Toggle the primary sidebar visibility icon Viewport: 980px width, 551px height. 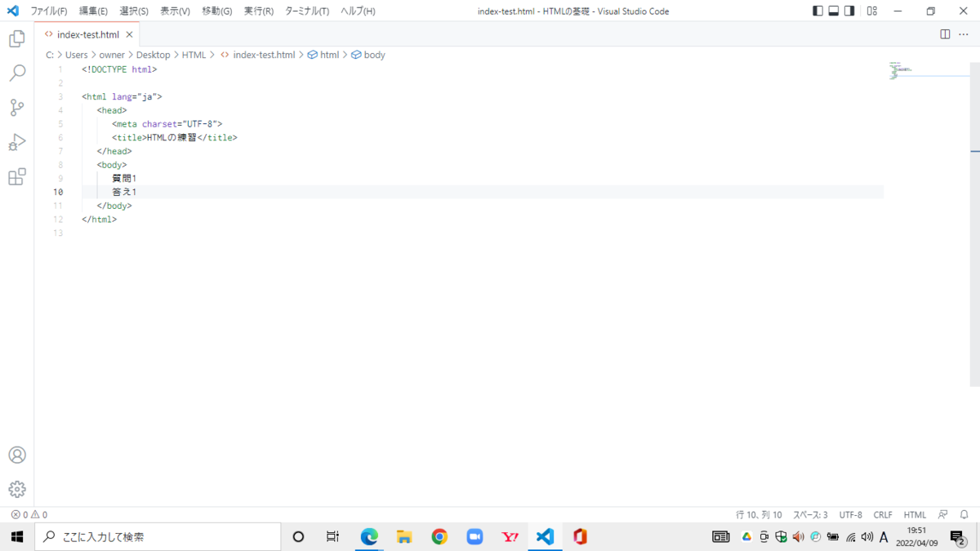pos(817,10)
